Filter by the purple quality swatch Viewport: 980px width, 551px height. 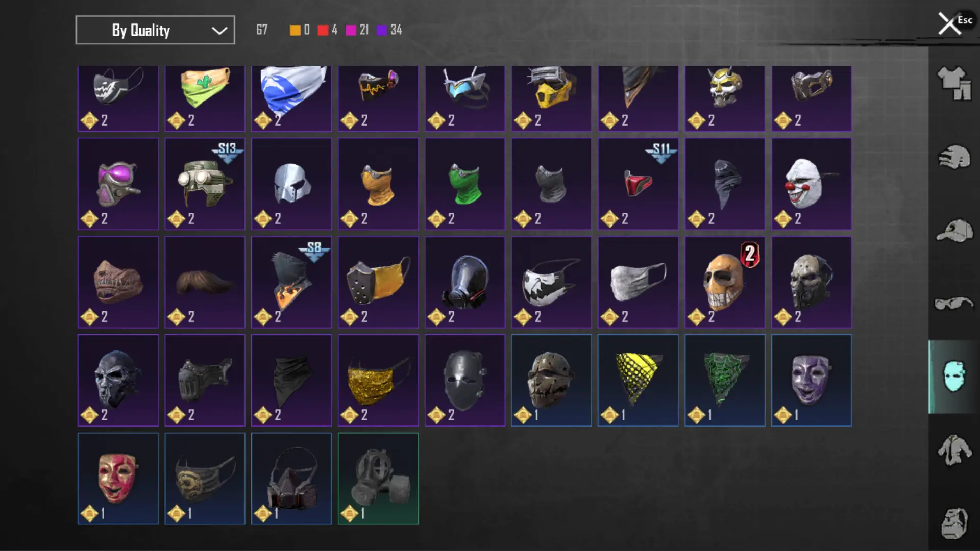pos(382,30)
